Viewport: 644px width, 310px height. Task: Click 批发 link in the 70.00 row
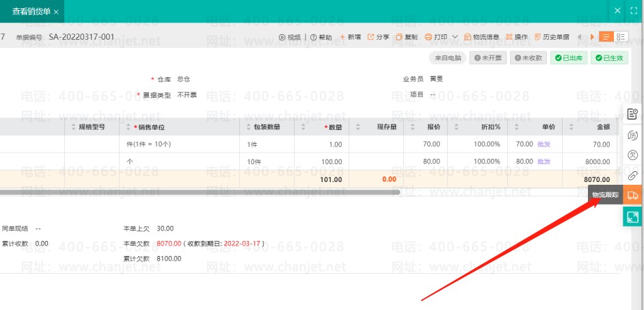coord(544,144)
